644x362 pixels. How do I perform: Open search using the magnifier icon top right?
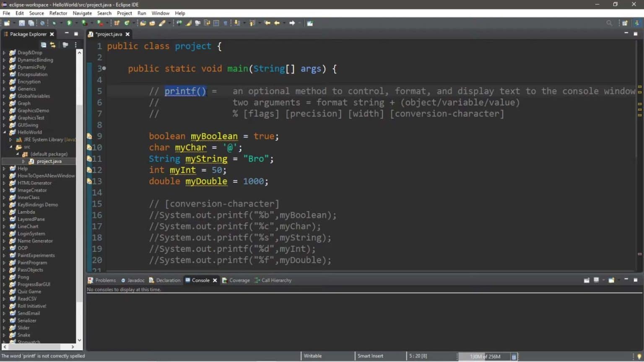pyautogui.click(x=609, y=23)
